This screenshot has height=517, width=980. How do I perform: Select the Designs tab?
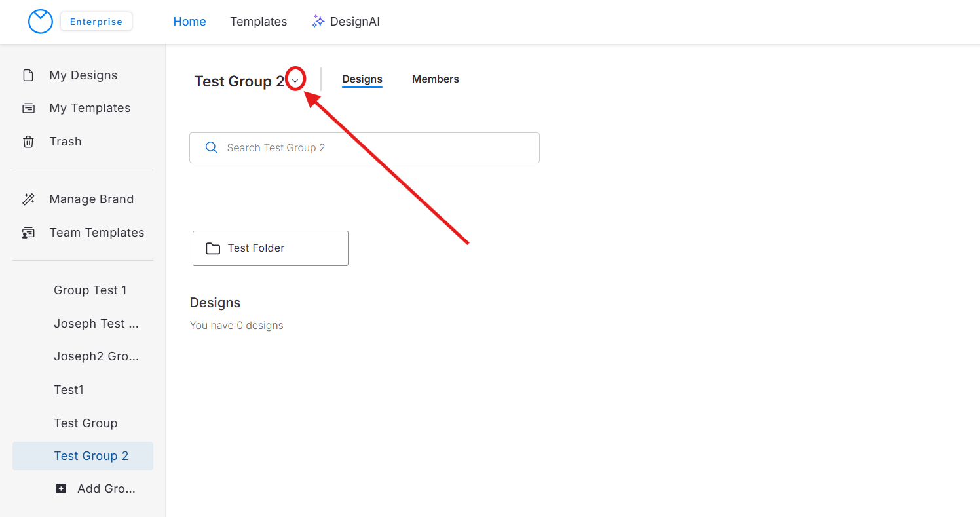[x=362, y=79]
